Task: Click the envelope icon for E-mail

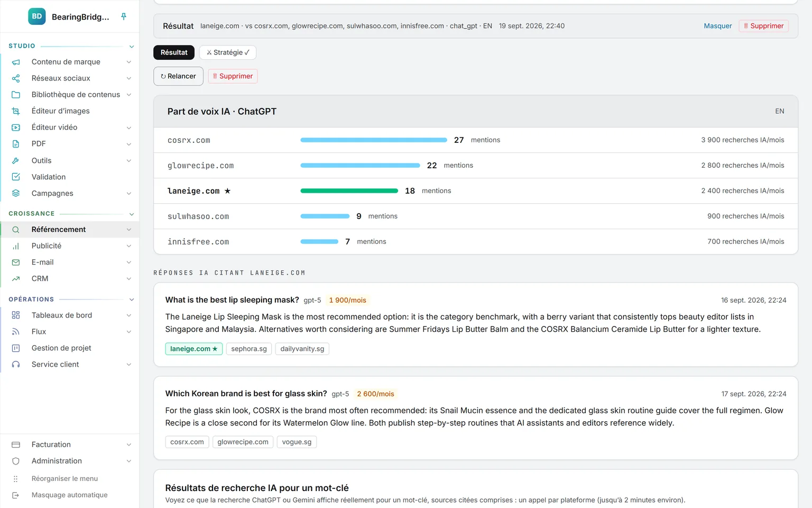Action: point(16,262)
